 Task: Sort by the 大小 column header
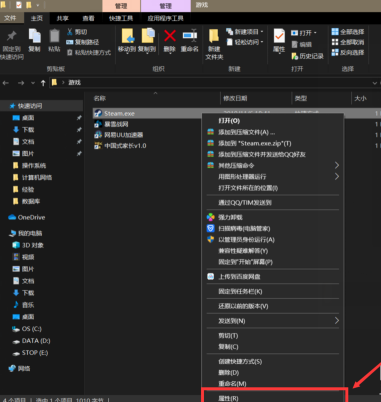360,98
